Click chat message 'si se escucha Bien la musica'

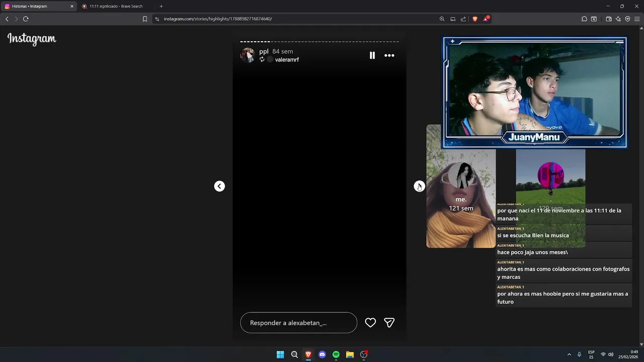[533, 235]
